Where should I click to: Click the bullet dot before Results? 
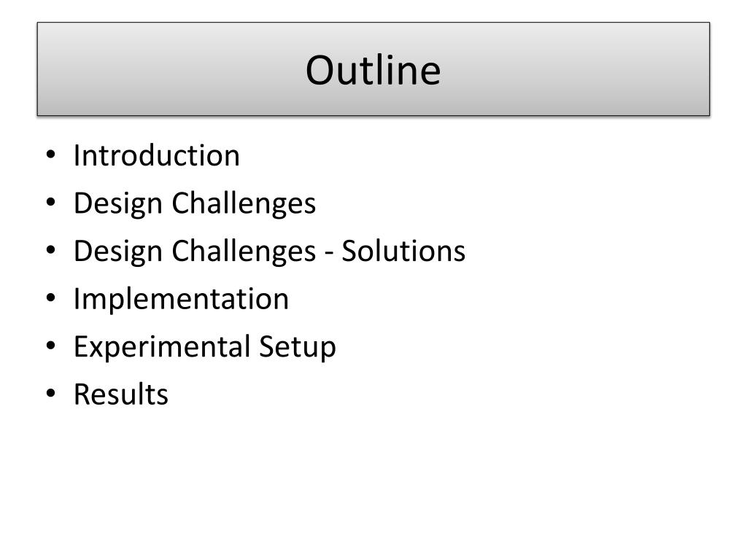[x=51, y=393]
